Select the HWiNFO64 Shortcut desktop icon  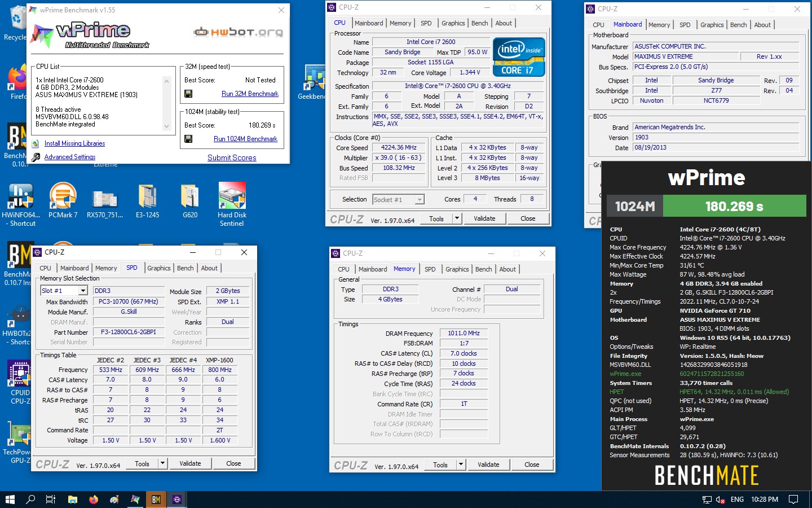20,205
